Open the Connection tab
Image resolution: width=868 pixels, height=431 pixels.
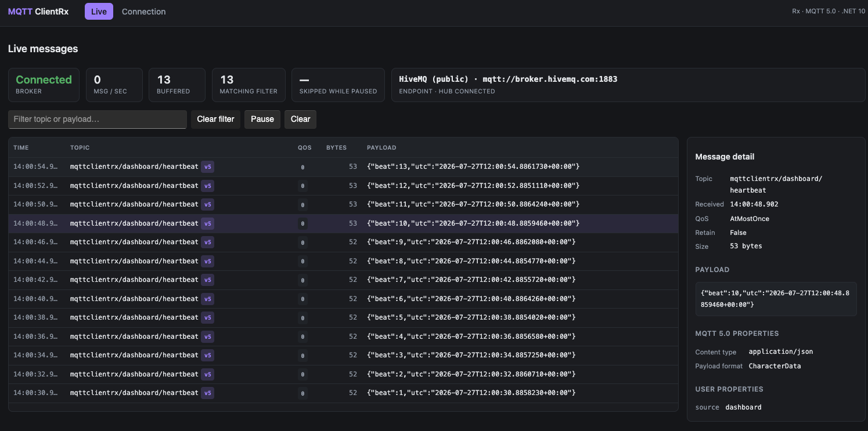click(143, 12)
